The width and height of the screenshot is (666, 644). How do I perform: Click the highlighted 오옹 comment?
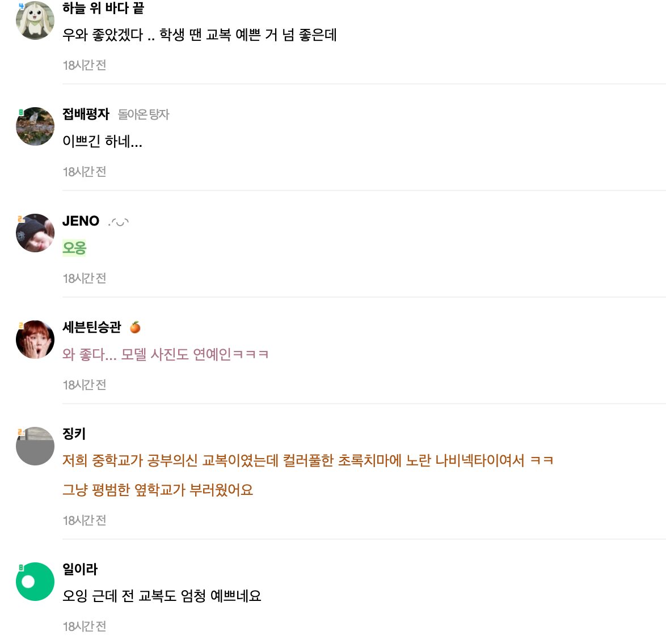(74, 248)
